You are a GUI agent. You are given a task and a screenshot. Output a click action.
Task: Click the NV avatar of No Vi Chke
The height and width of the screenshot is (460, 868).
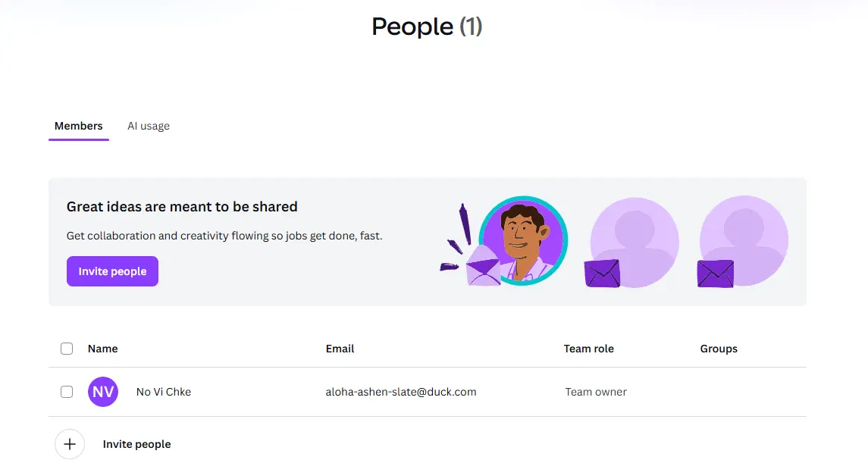pyautogui.click(x=103, y=392)
